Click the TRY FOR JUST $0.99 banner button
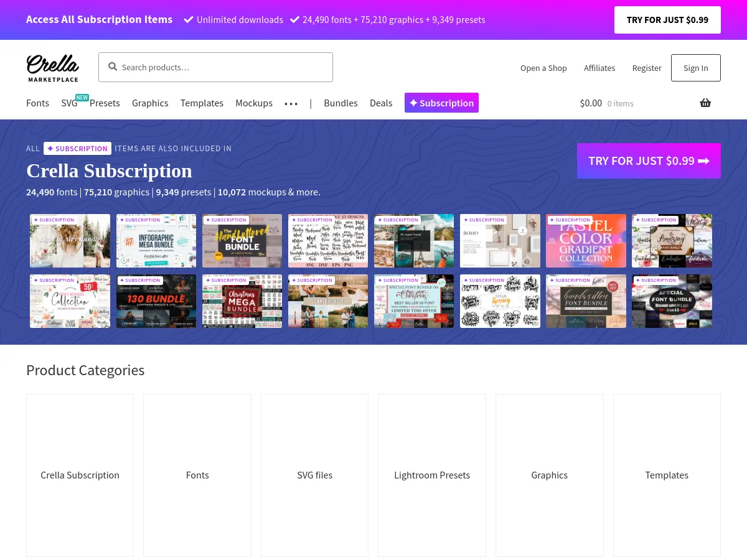The height and width of the screenshot is (560, 747). point(667,19)
